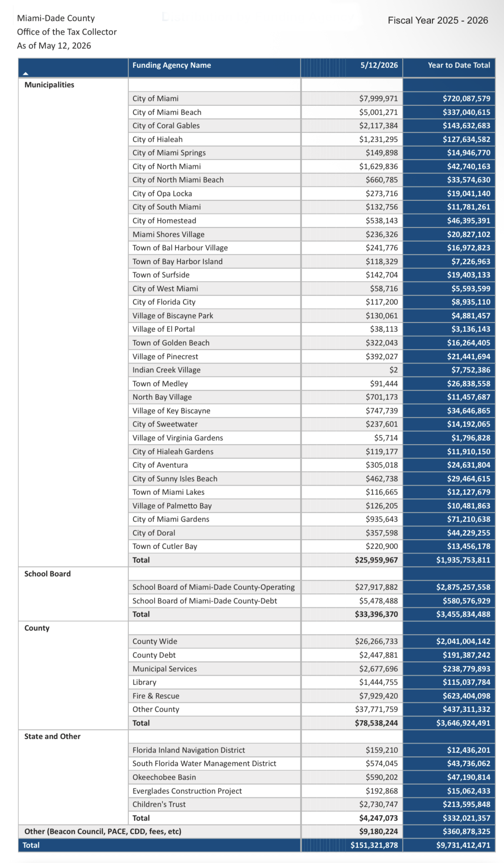The image size is (504, 863).
Task: Select the Other County row name
Action: click(156, 709)
